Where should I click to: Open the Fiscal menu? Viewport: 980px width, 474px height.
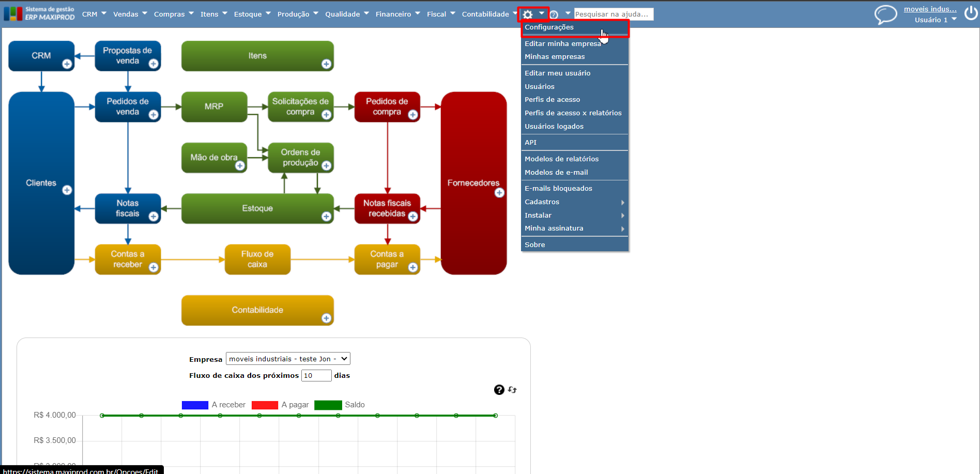click(441, 14)
